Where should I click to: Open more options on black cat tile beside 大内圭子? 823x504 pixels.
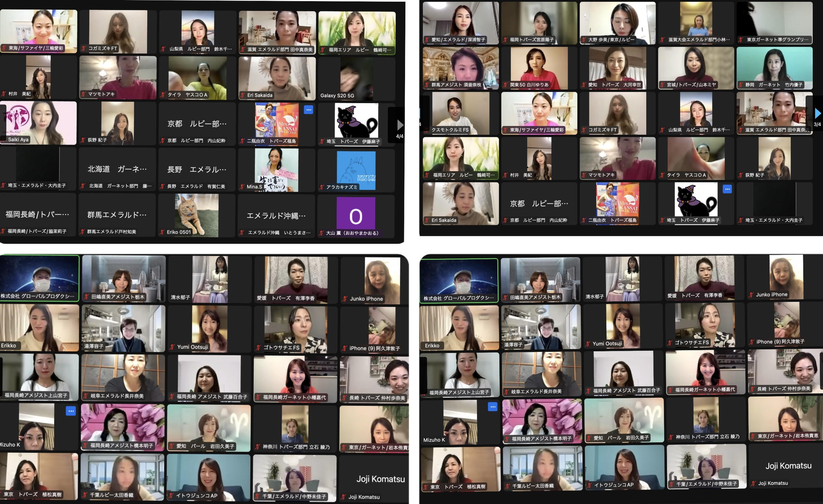click(727, 189)
